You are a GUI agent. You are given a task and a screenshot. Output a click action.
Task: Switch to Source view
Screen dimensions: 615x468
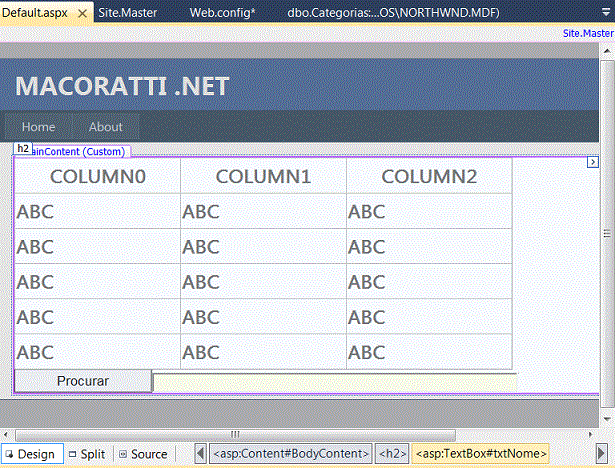(x=144, y=454)
